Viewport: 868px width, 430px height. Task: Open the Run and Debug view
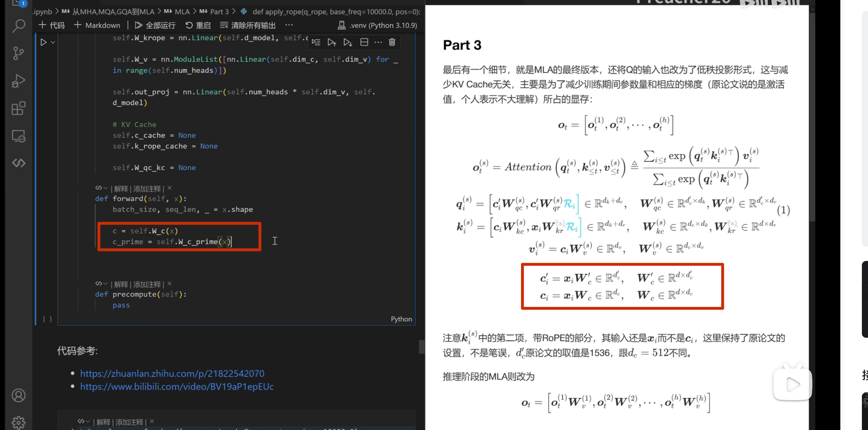click(x=18, y=81)
